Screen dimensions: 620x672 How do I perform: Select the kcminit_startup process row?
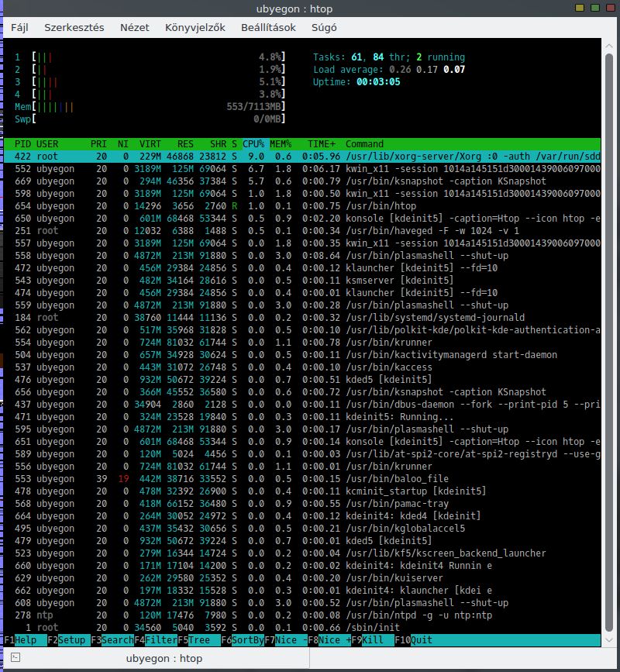tap(302, 491)
